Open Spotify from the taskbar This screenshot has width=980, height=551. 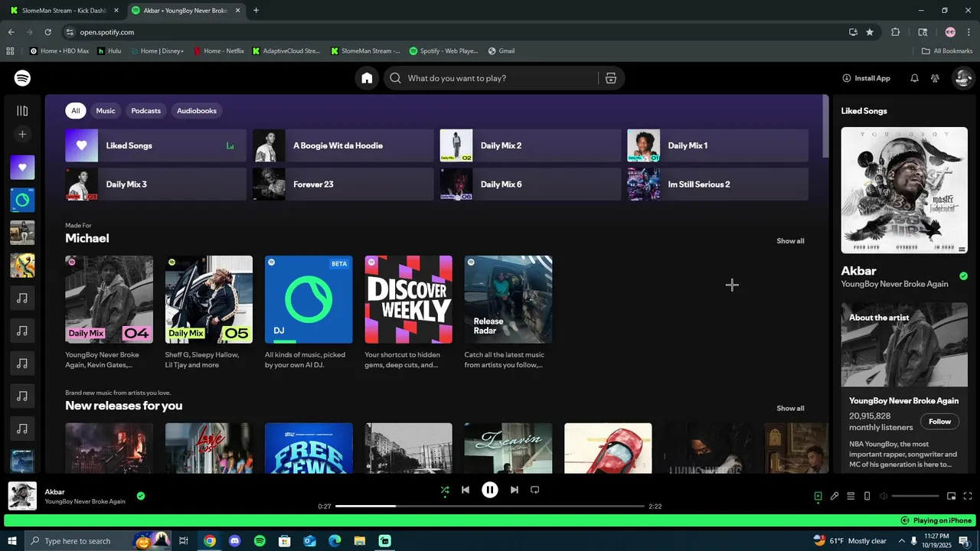(260, 541)
